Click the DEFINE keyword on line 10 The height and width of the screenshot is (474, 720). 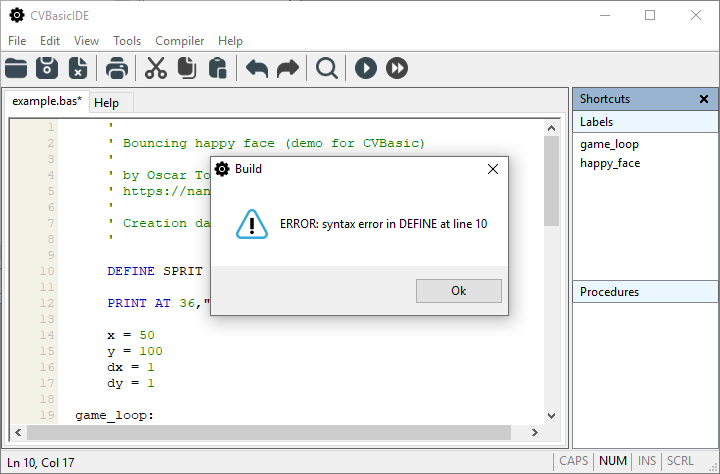(x=131, y=271)
